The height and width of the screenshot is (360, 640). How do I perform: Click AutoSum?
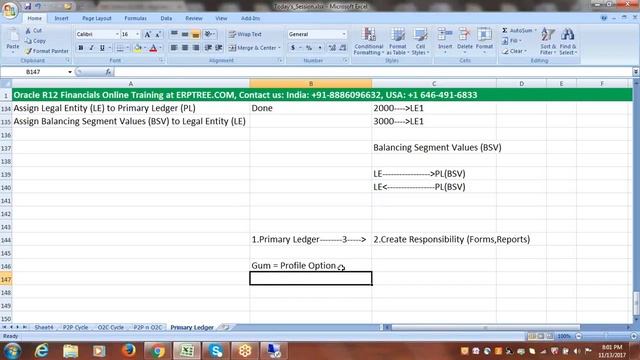[518, 31]
